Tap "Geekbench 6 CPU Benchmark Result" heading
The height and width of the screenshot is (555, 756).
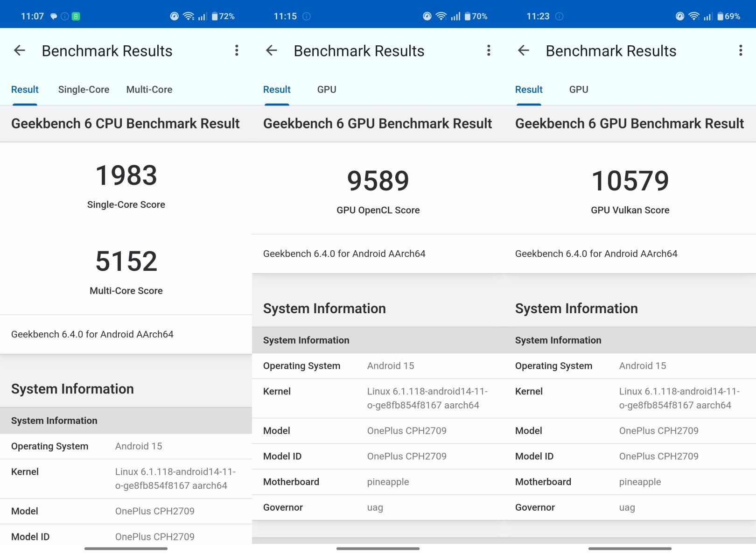pos(126,124)
